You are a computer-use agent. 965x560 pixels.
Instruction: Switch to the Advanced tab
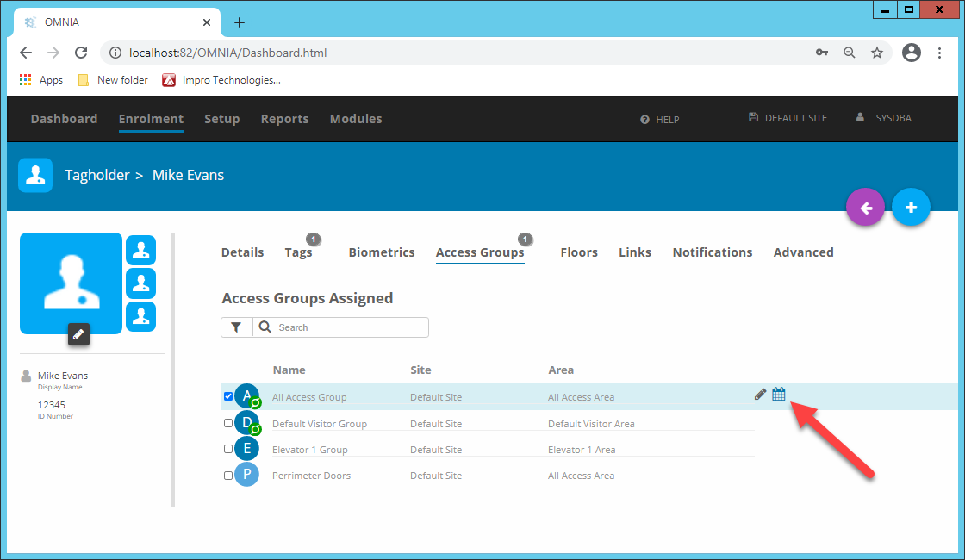tap(804, 252)
